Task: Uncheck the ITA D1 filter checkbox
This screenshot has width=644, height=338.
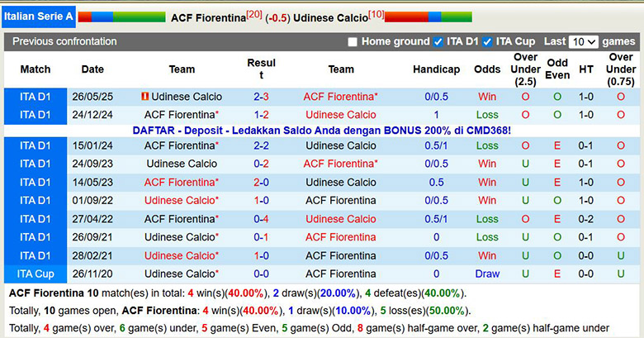Action: (438, 42)
